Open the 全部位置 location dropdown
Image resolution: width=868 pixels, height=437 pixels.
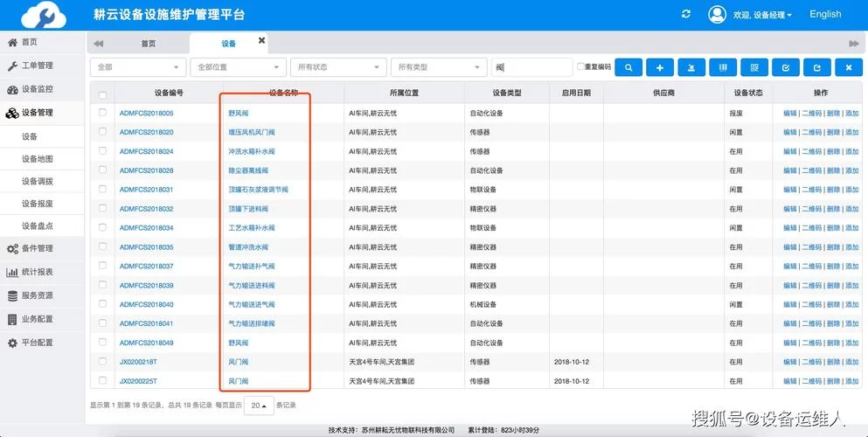coord(238,67)
